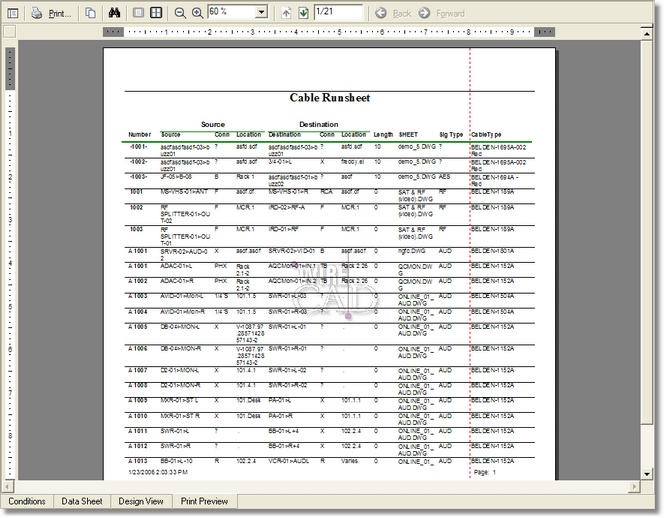The height and width of the screenshot is (518, 664).
Task: Click cable number -1001- in the report
Action: pyautogui.click(x=138, y=147)
